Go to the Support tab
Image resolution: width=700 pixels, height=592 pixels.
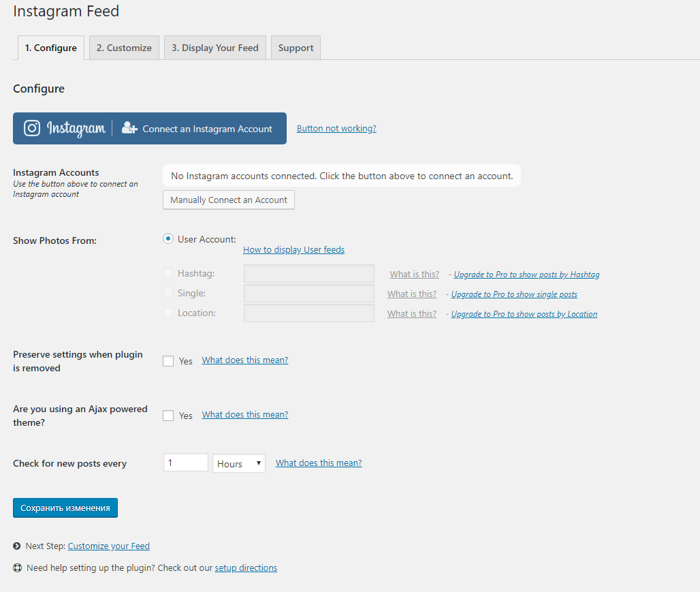point(296,48)
